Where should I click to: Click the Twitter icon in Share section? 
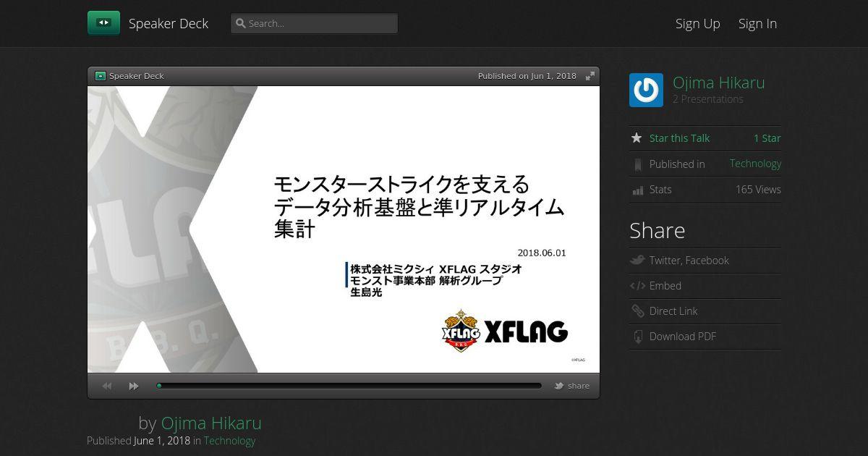pyautogui.click(x=637, y=260)
